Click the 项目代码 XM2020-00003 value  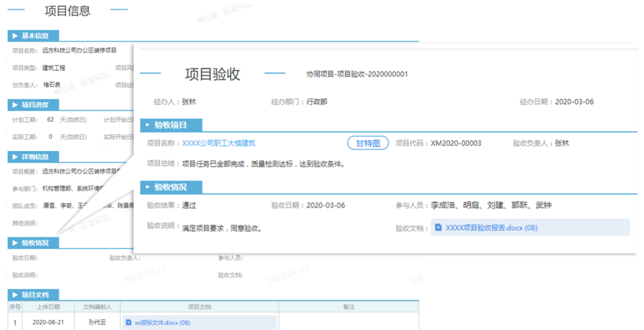456,143
